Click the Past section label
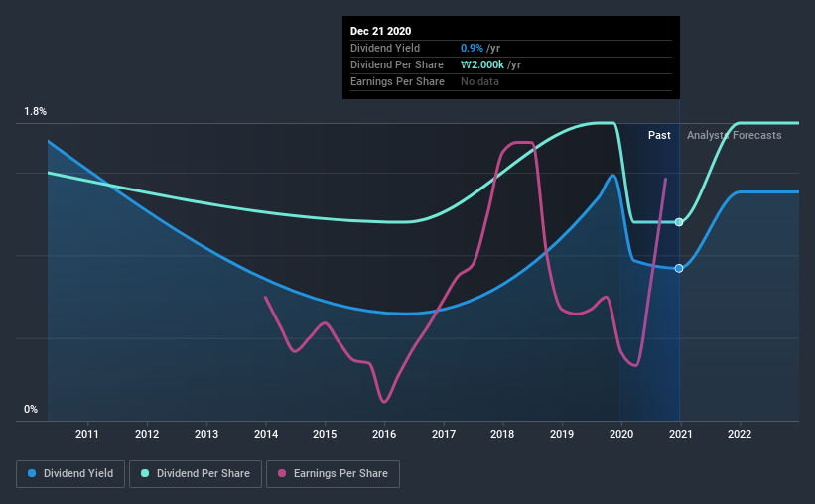Screen dimensions: 815x504 659,135
